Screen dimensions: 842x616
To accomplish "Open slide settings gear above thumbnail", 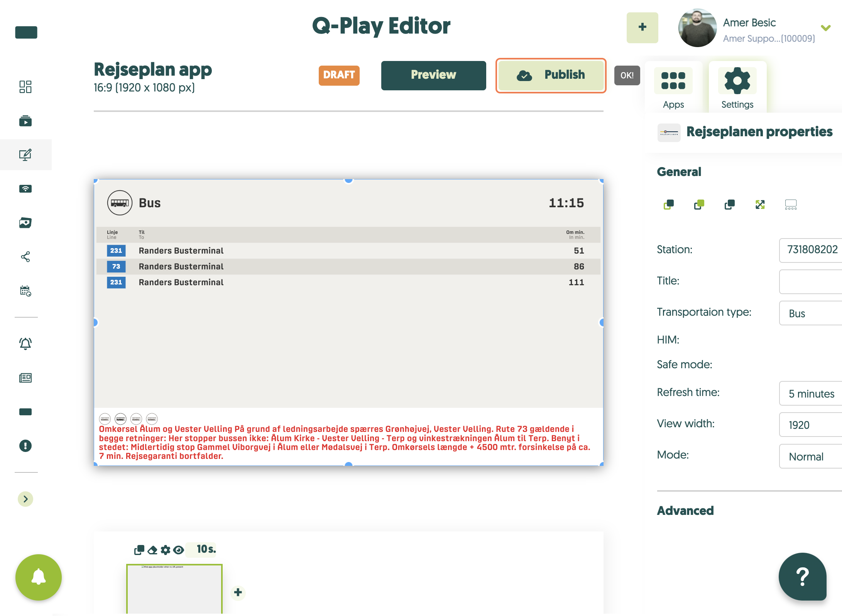I will tap(166, 550).
